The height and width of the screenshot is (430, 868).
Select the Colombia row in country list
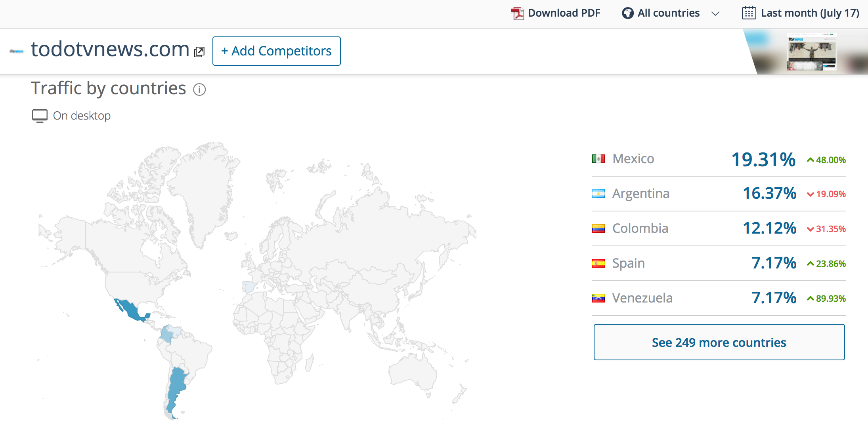718,228
